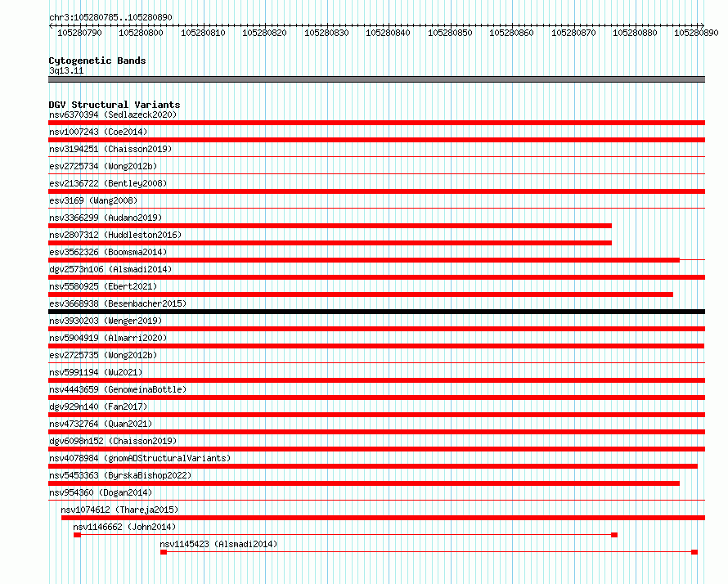Click the nsv1145423 (Alsmadi2014) label

[x=218, y=544]
